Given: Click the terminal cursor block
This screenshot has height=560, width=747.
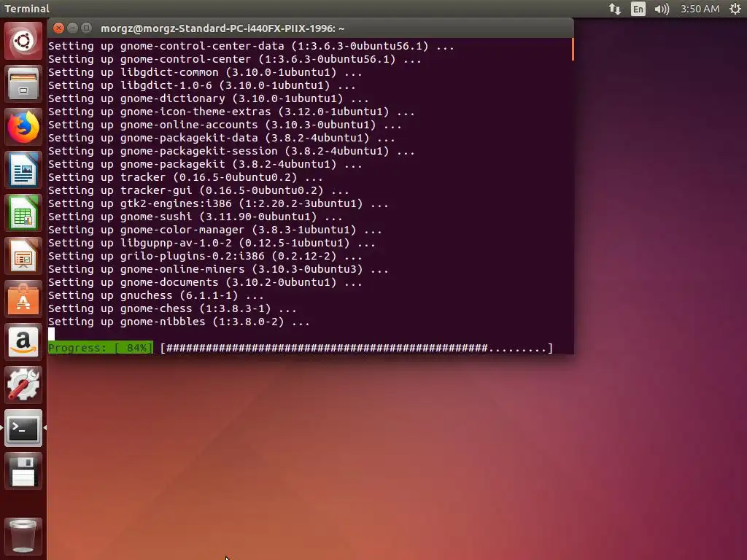Looking at the screenshot, I should (52, 334).
